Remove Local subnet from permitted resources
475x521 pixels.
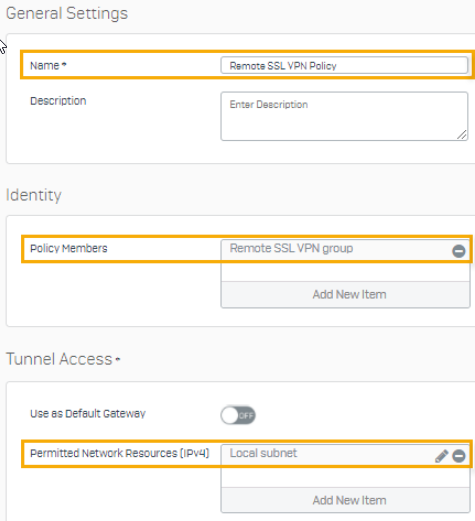coord(459,456)
